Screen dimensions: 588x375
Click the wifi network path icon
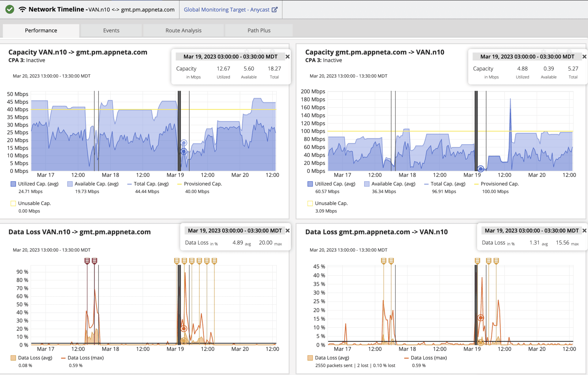point(22,10)
